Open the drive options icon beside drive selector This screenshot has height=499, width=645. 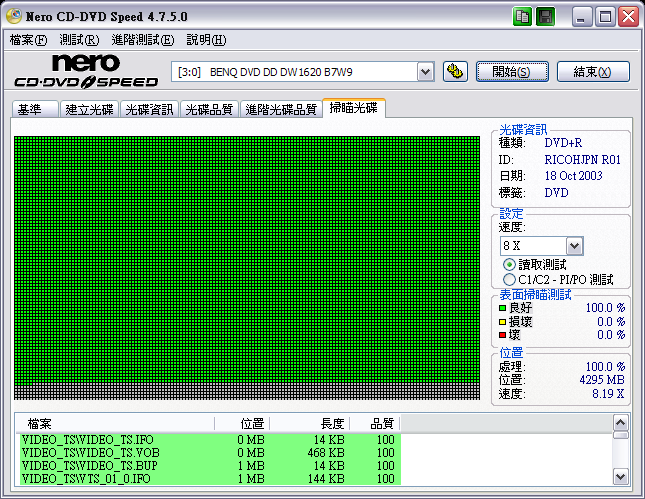(x=455, y=72)
